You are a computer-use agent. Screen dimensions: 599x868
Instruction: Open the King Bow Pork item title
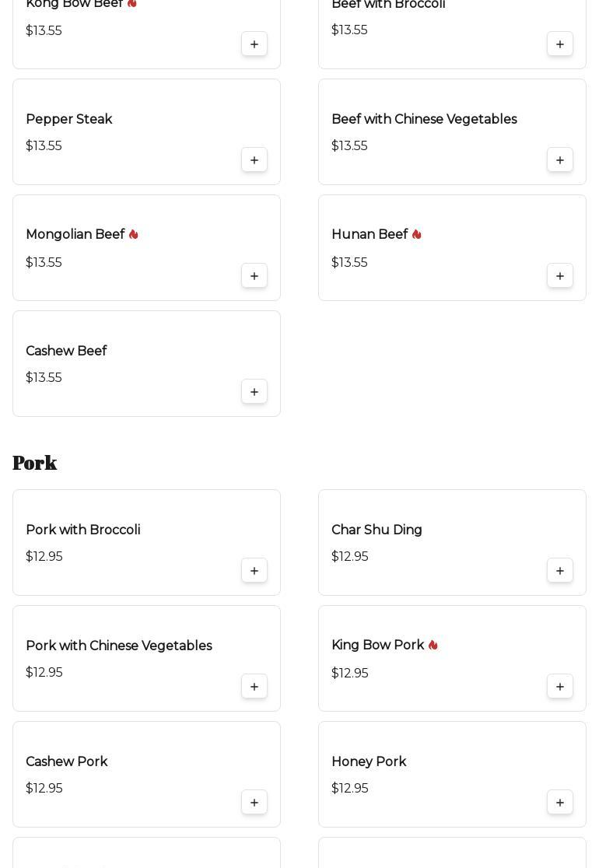pyautogui.click(x=378, y=646)
